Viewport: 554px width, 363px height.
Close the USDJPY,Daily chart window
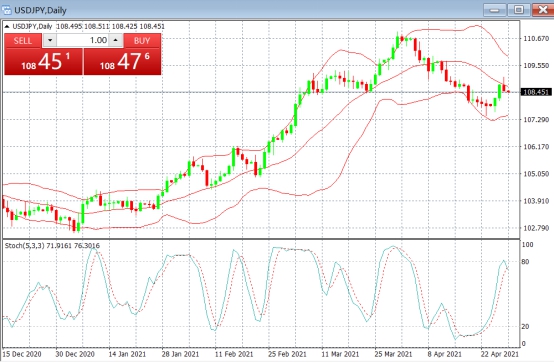tap(543, 10)
